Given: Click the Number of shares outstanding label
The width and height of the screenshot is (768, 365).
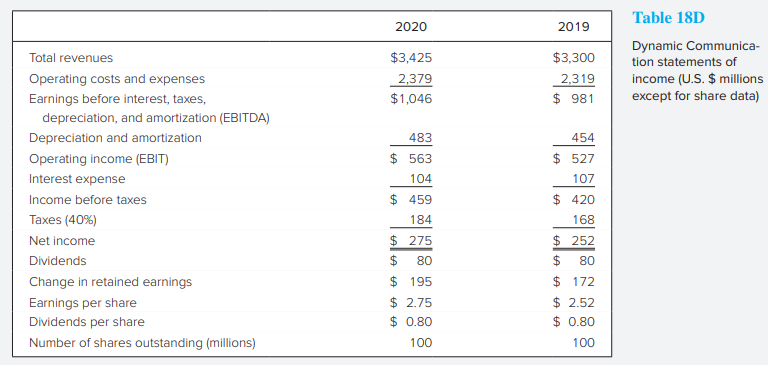Looking at the screenshot, I should 143,343.
